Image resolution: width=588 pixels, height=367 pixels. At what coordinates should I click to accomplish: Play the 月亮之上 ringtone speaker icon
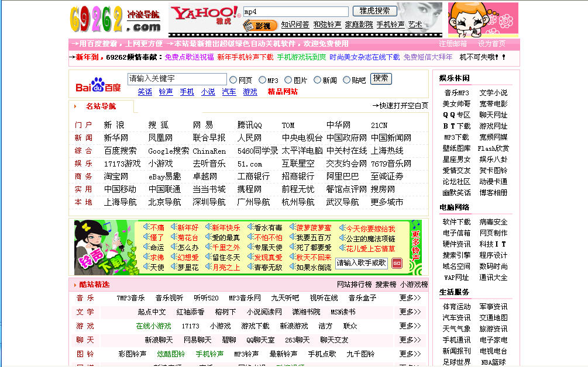(x=208, y=267)
